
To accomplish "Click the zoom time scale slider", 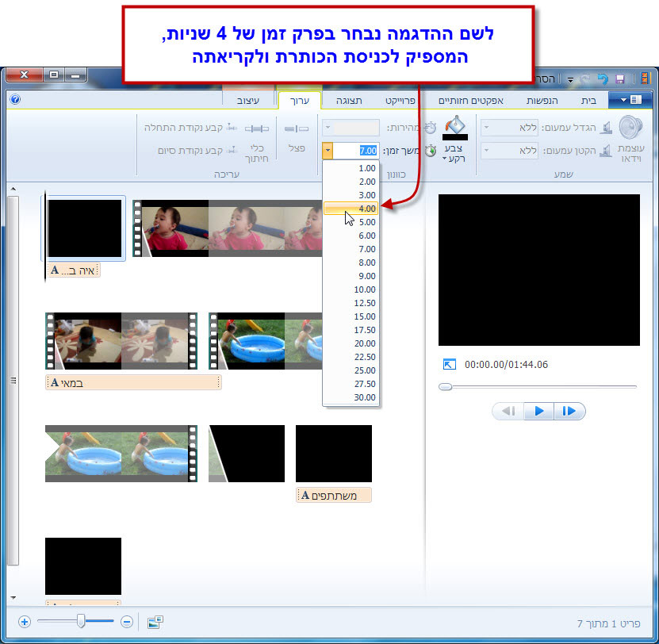I will [x=81, y=621].
